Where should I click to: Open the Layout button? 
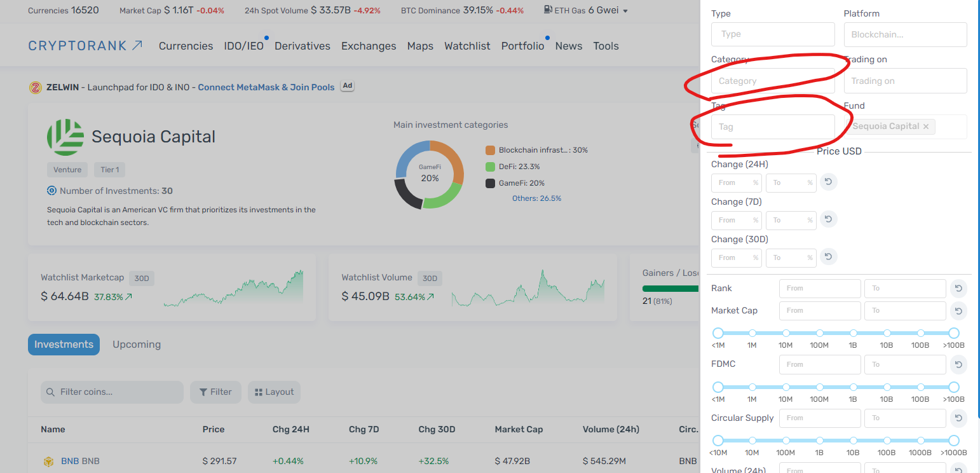[x=274, y=392]
